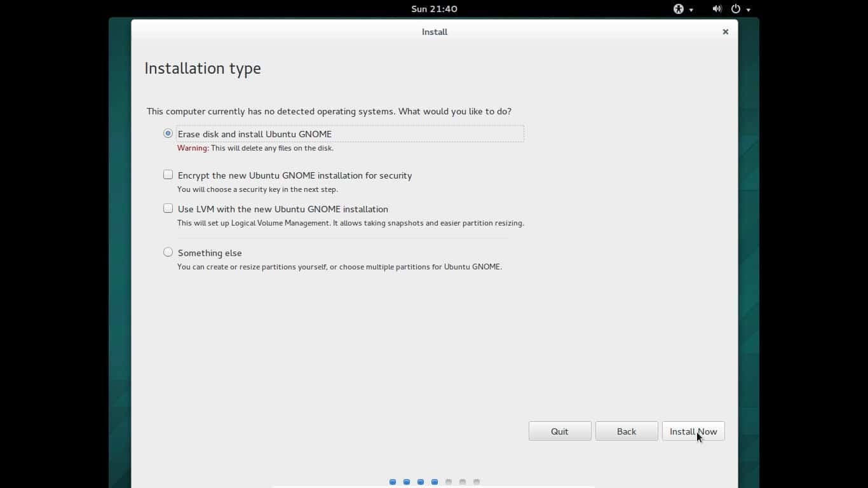Open the power menu icon

pos(736,9)
